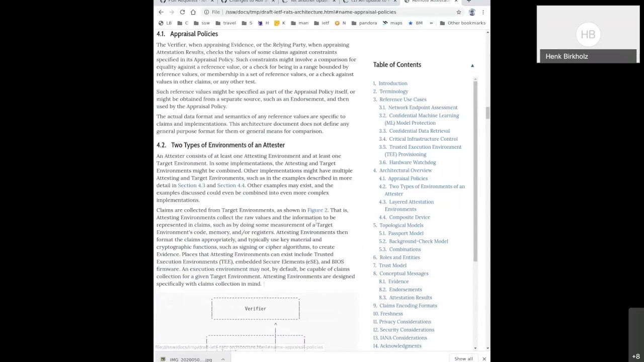Image resolution: width=644 pixels, height=362 pixels.
Task: Open the S bookmark folder
Action: tap(247, 23)
